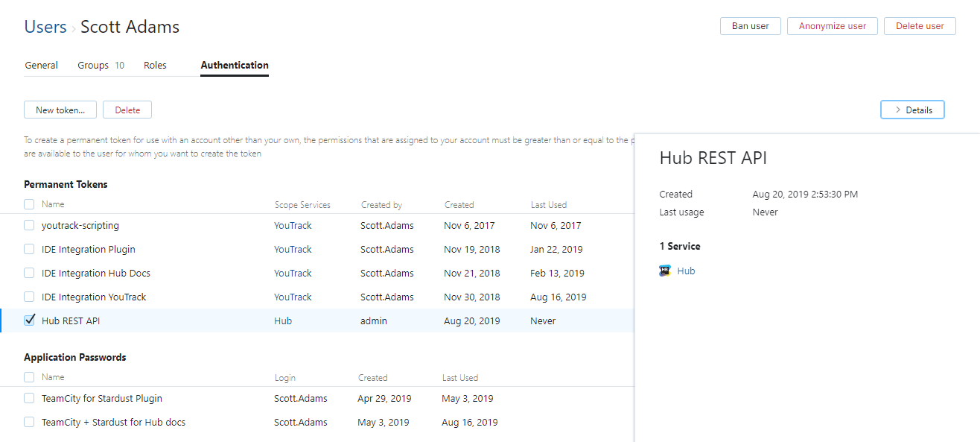Click the Delete user button

920,26
